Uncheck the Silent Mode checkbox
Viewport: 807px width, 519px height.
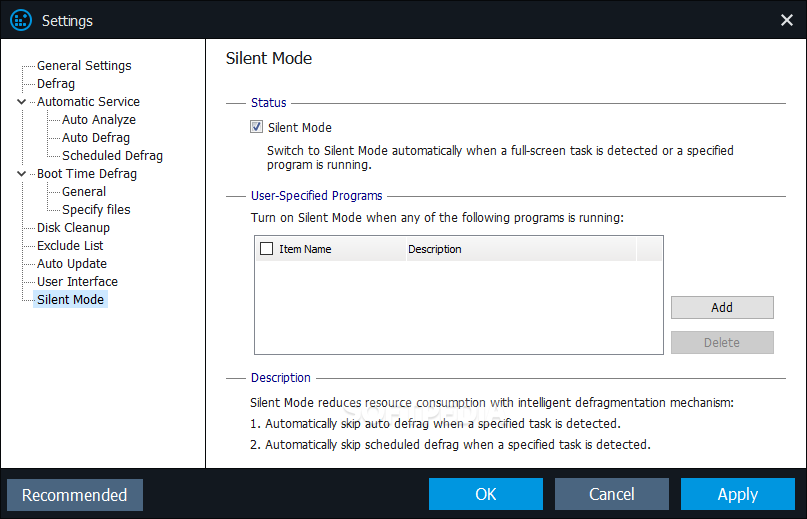click(x=256, y=127)
